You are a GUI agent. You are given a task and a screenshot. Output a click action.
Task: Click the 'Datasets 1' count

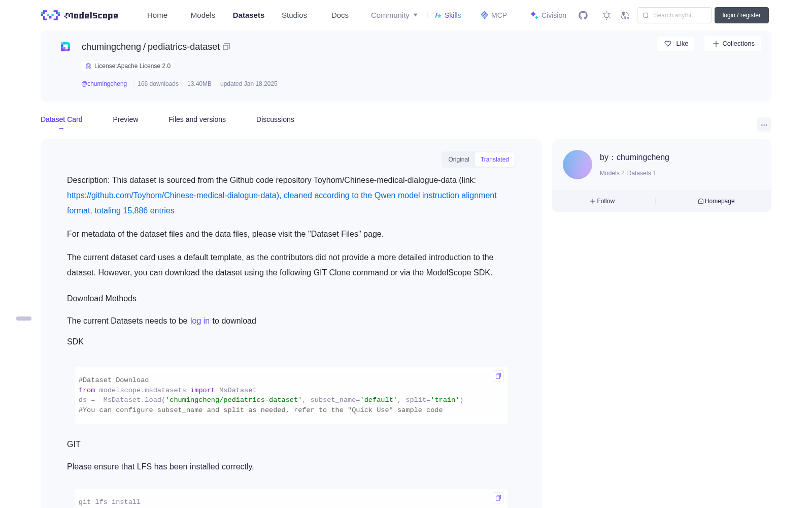pyautogui.click(x=641, y=173)
